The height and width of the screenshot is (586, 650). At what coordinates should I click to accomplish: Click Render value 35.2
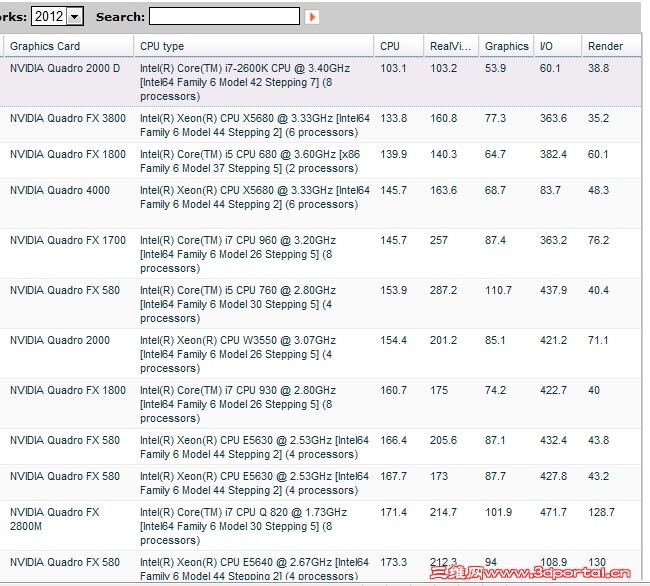[598, 118]
